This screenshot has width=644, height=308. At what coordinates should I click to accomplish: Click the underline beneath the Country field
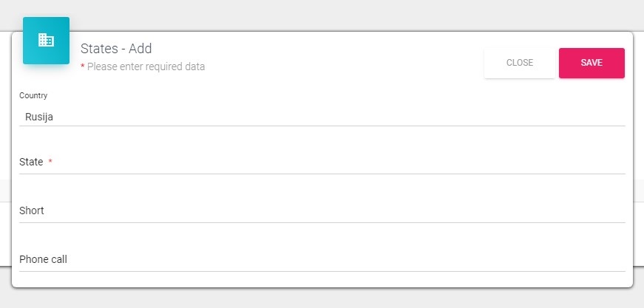[x=322, y=126]
